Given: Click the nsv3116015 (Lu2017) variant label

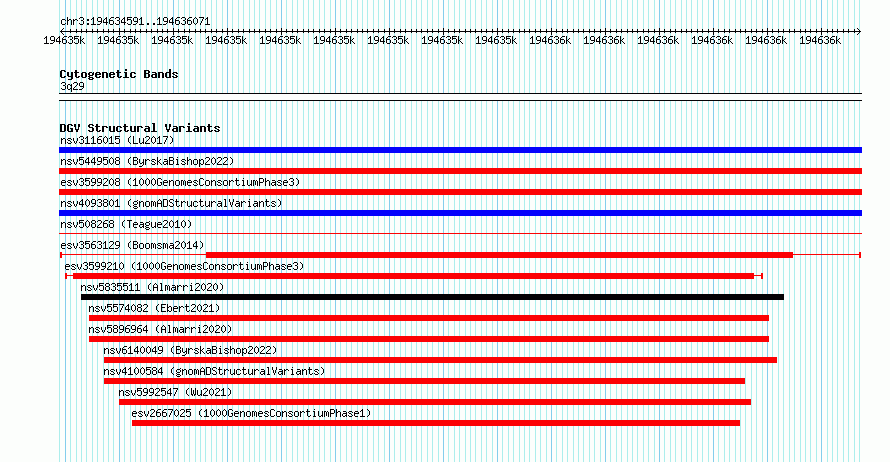Looking at the screenshot, I should (117, 140).
